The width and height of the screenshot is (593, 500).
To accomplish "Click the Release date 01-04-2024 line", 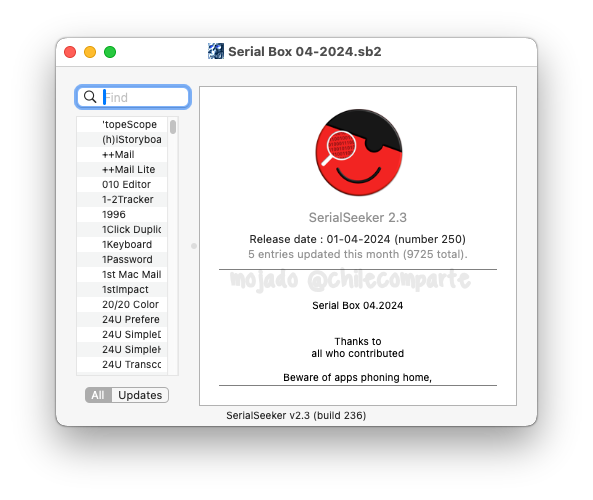I will 357,239.
